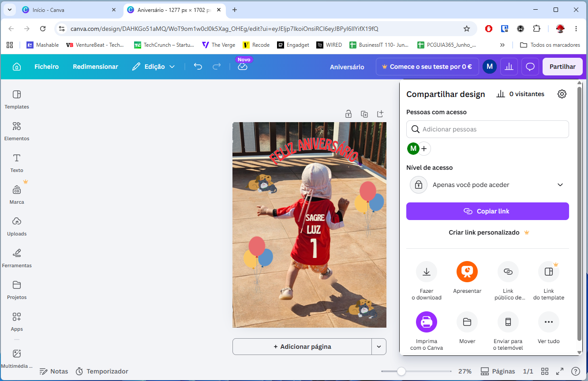The image size is (588, 381).
Task: Click the share panel vertical scrollbar
Action: 580,214
